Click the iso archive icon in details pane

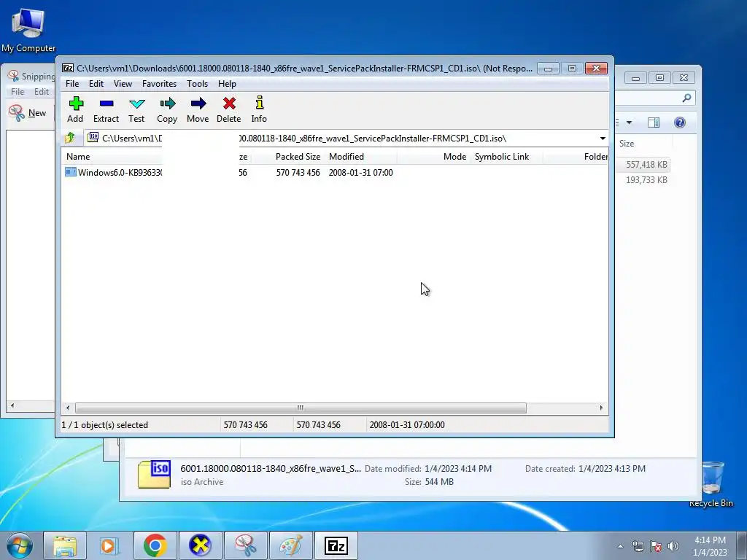coord(155,474)
